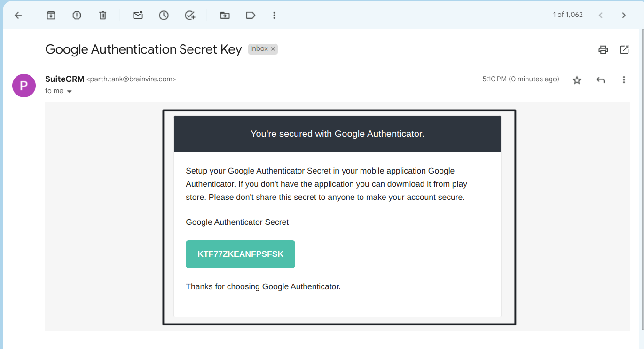This screenshot has height=349, width=644.
Task: Open more toolbar options menu
Action: [x=274, y=15]
